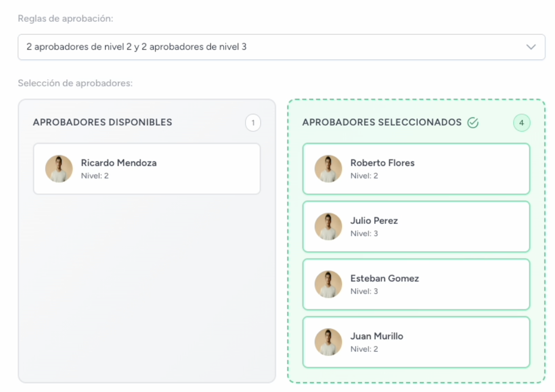555x392 pixels.
Task: Toggle Esteban Gomez's approver selection
Action: click(x=416, y=284)
